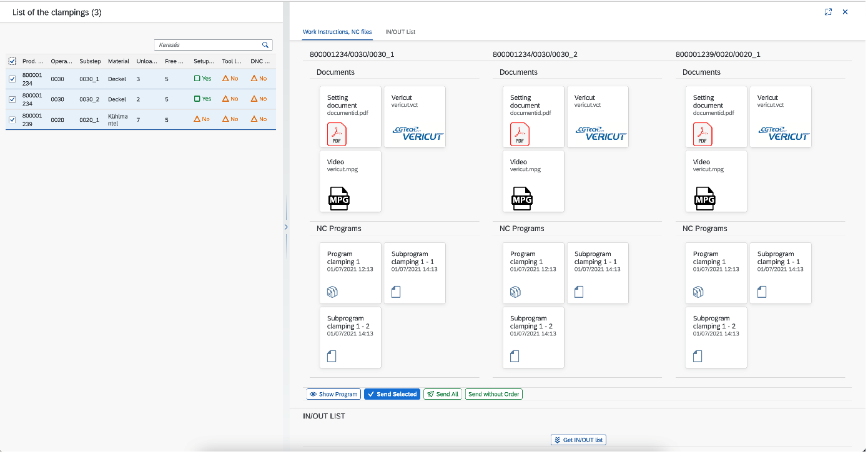This screenshot has height=454, width=868.
Task: Select Program clamping 1 icon under 800001234/0030/0030_1
Action: point(332,292)
